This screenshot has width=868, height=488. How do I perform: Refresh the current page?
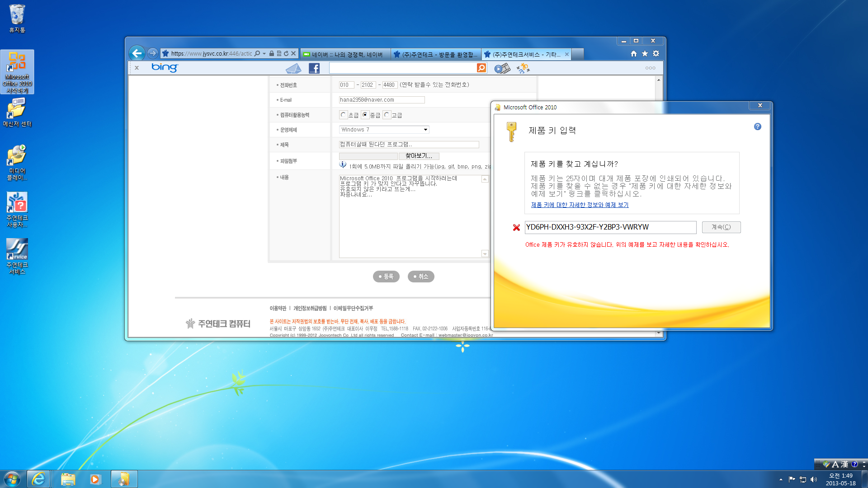[286, 53]
